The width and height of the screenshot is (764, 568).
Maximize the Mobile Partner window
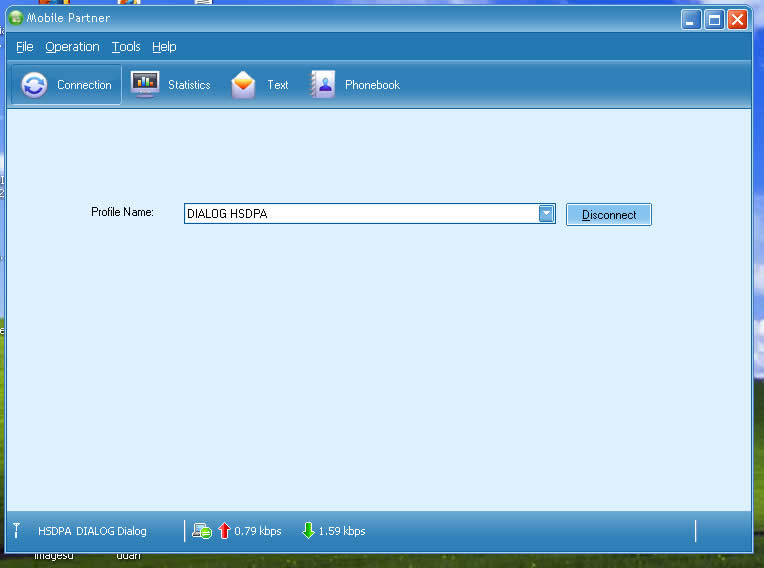pos(714,20)
